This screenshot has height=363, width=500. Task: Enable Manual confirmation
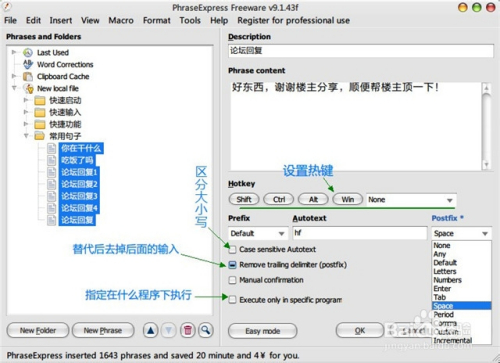click(x=232, y=280)
